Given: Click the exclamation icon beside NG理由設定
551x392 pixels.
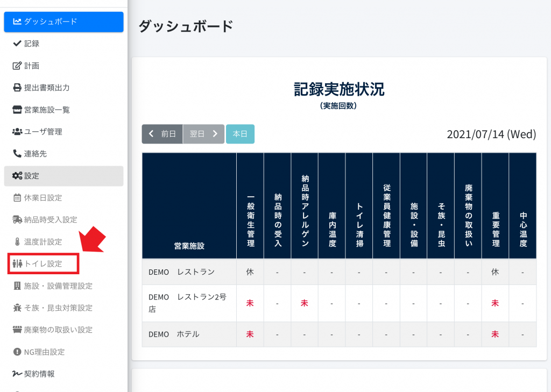Looking at the screenshot, I should pos(17,352).
